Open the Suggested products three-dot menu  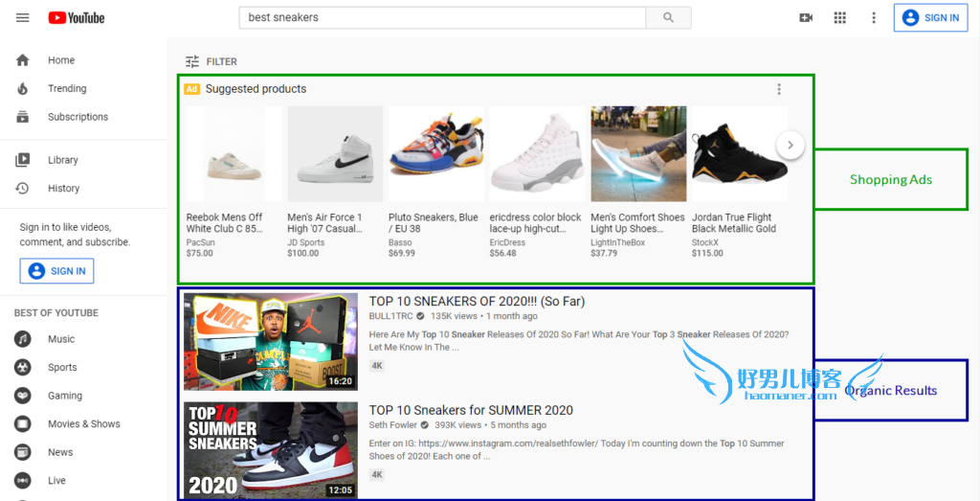point(779,89)
